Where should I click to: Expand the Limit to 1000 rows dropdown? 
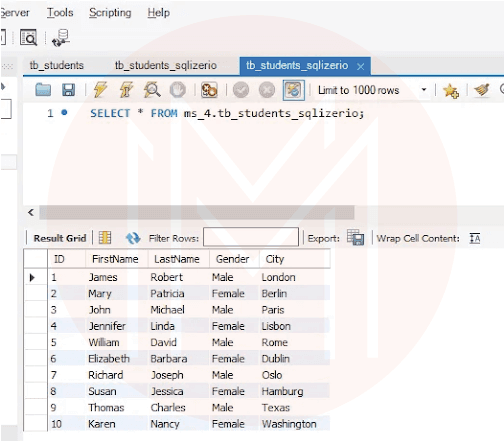tap(424, 90)
